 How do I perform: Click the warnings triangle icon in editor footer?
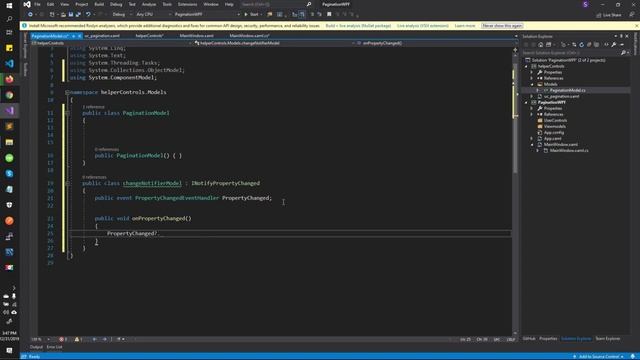point(78,339)
